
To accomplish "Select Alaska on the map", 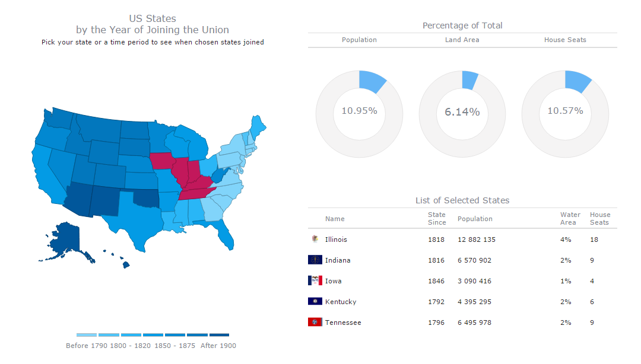I will (x=66, y=241).
